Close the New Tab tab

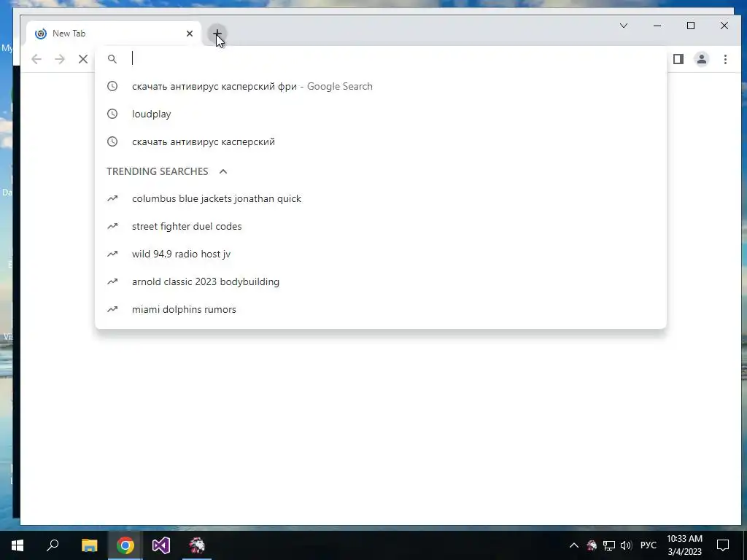point(190,34)
